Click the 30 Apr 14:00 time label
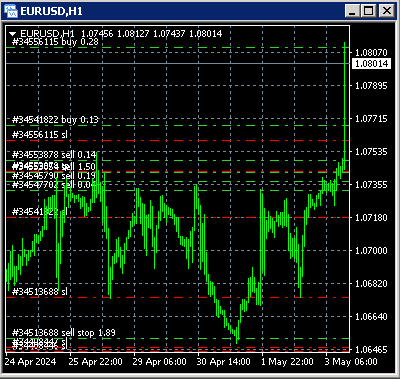400x379 pixels. pos(223,362)
